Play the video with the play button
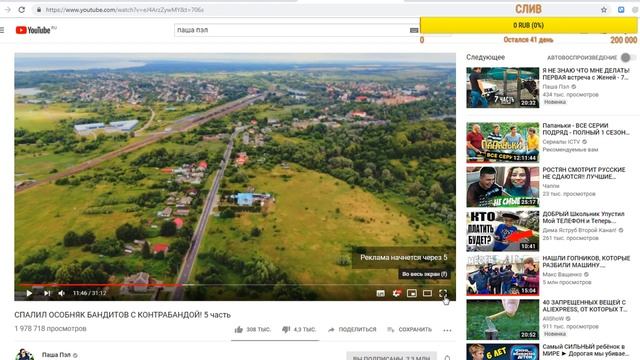The width and height of the screenshot is (640, 360). pyautogui.click(x=29, y=293)
